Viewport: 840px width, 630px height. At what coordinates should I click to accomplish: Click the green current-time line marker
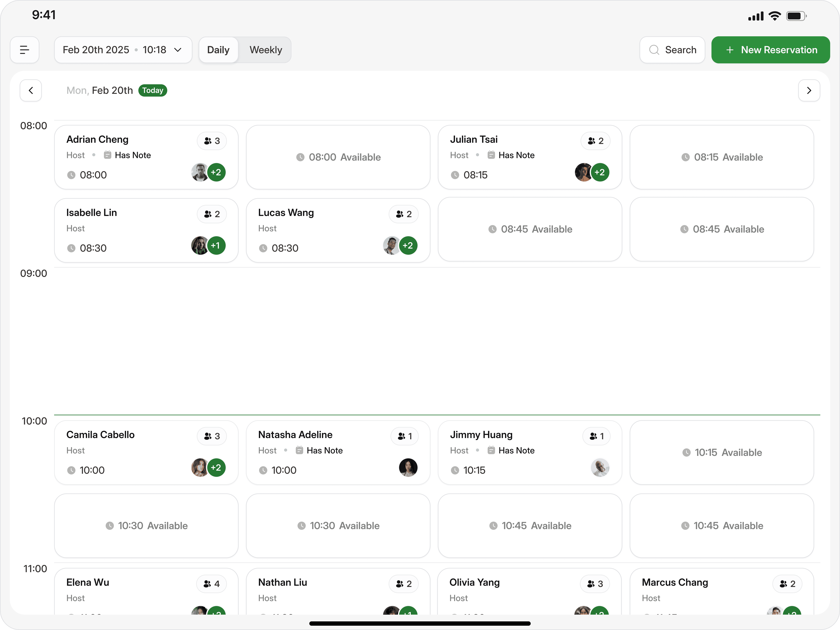tap(437, 415)
